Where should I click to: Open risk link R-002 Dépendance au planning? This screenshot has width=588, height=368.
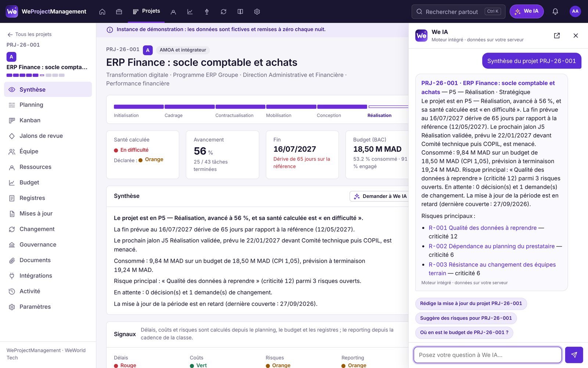point(492,246)
